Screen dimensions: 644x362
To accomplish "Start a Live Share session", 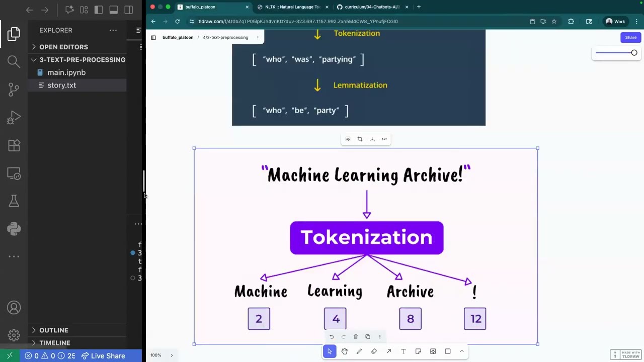I will (x=103, y=356).
